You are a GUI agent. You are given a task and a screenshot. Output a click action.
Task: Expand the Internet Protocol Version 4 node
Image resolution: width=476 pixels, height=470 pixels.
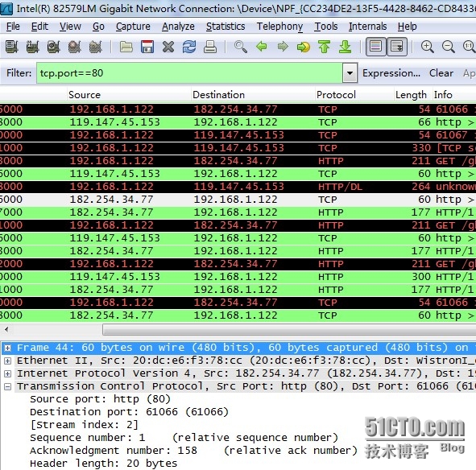point(7,373)
